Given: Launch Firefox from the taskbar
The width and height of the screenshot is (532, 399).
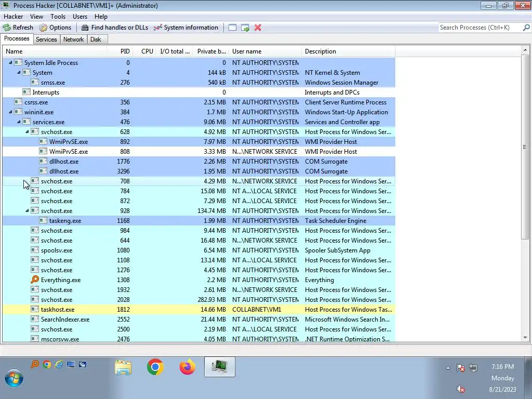Looking at the screenshot, I should coord(187,367).
